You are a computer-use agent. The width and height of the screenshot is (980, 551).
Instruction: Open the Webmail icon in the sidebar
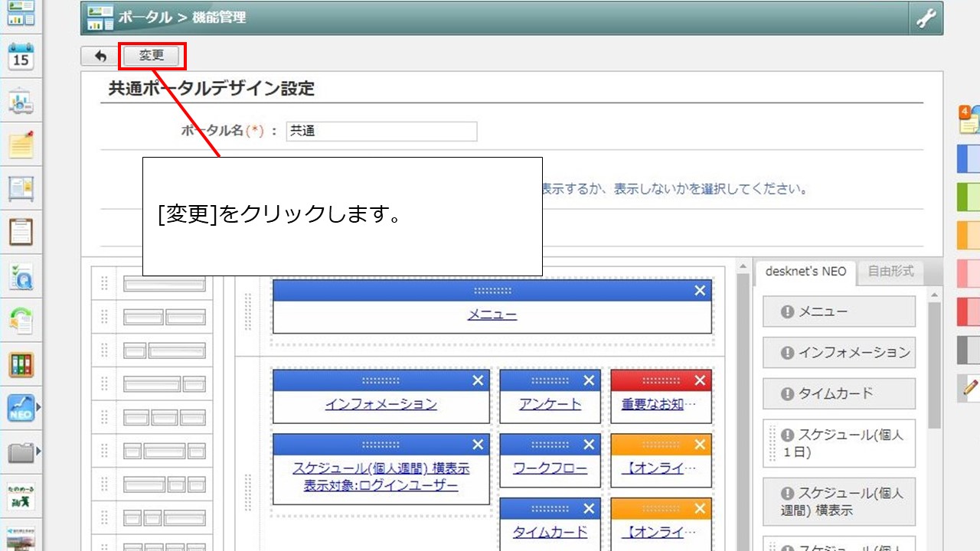pos(21,96)
